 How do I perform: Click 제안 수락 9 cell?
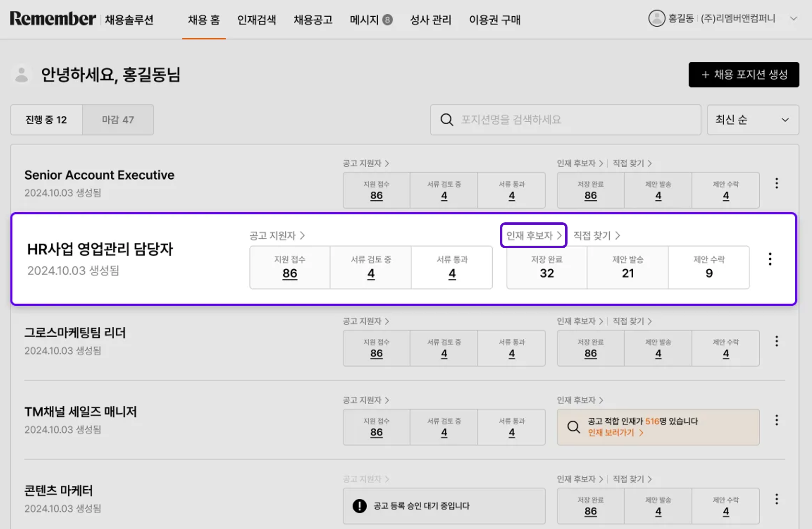(709, 267)
